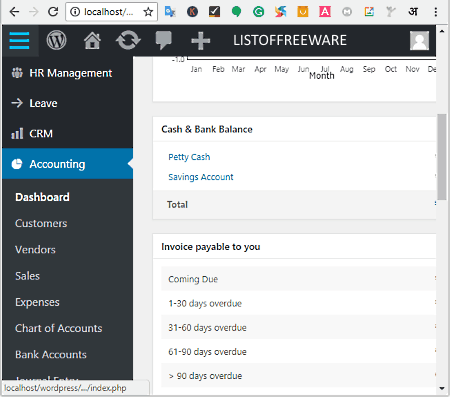The height and width of the screenshot is (397, 450).
Task: Open the Expenses submenu
Action: tap(37, 302)
